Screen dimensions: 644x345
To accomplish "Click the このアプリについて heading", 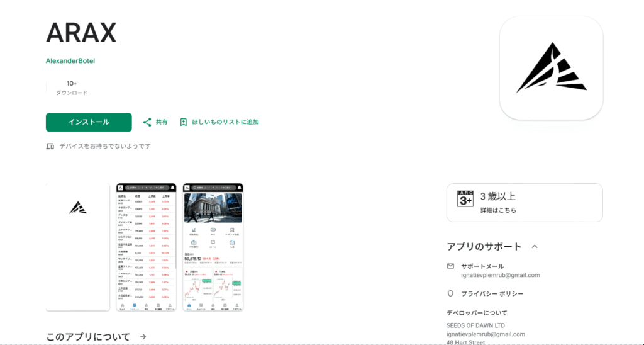I will tap(88, 337).
